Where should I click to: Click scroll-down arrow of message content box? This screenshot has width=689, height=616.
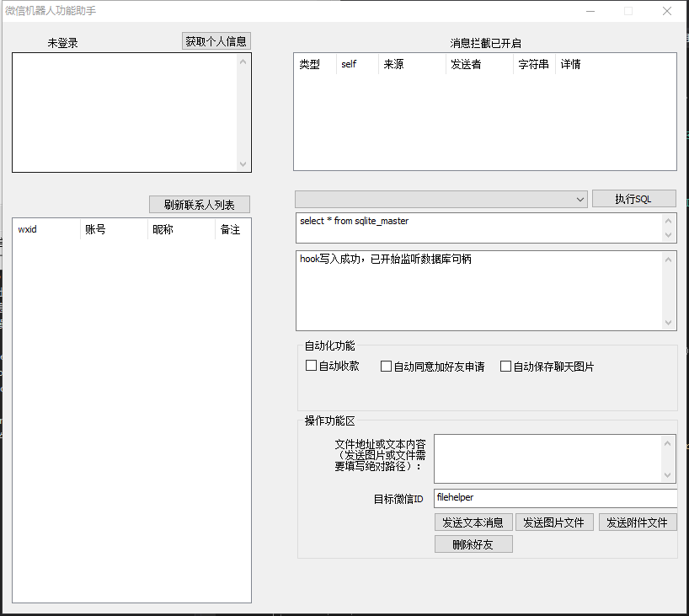pyautogui.click(x=667, y=475)
